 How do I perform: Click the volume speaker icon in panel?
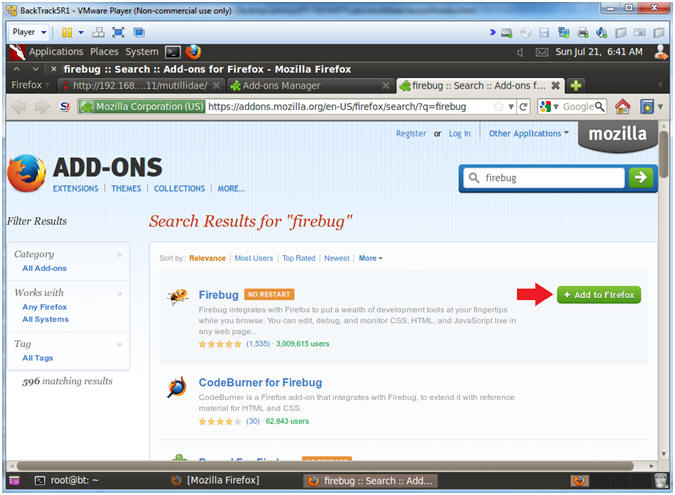pos(520,53)
